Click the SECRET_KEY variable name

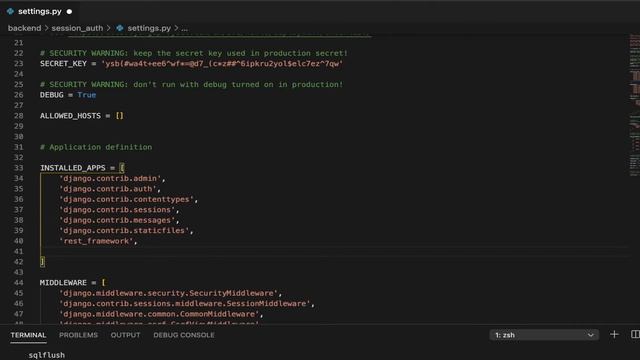[x=63, y=64]
